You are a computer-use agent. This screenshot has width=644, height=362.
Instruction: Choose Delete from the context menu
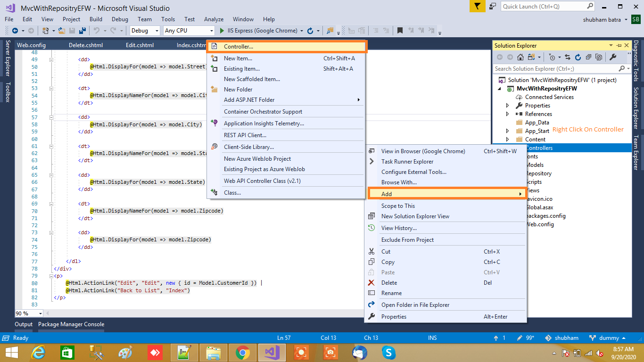(446, 283)
